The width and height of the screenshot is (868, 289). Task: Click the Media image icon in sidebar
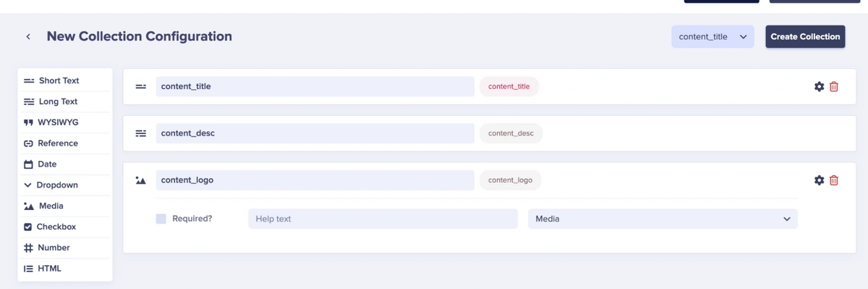[x=29, y=206]
